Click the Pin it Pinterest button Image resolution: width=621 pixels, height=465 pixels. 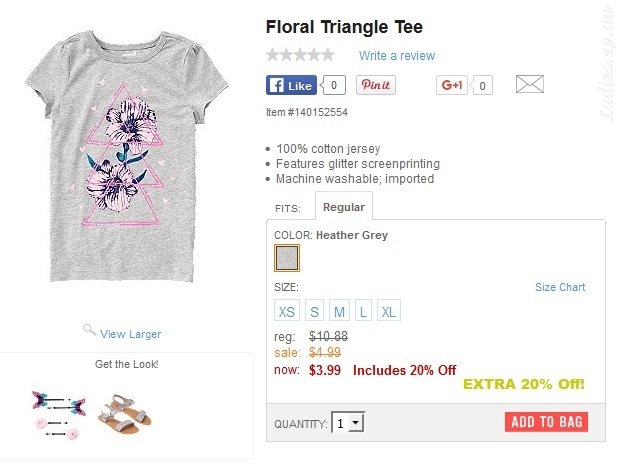[375, 85]
